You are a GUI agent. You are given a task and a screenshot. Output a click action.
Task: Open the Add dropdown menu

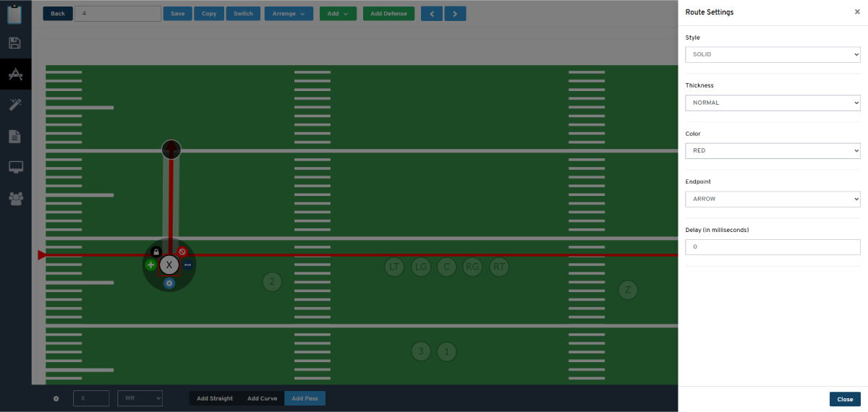point(338,14)
